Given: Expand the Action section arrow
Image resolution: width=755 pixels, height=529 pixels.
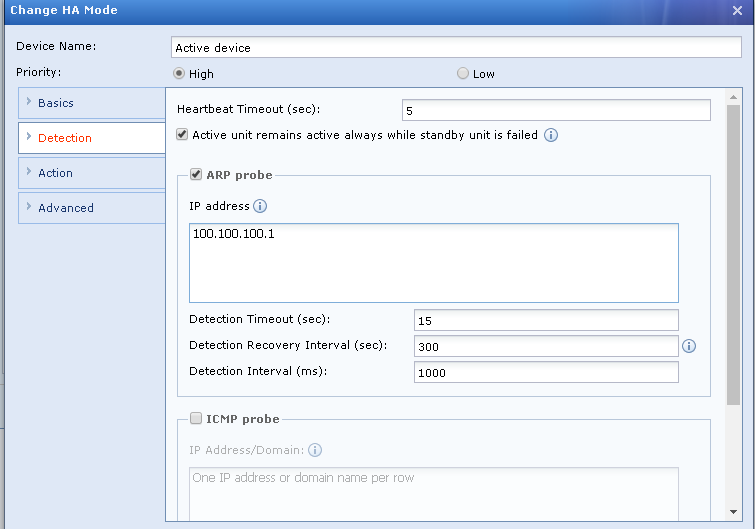Looking at the screenshot, I should coord(29,171).
